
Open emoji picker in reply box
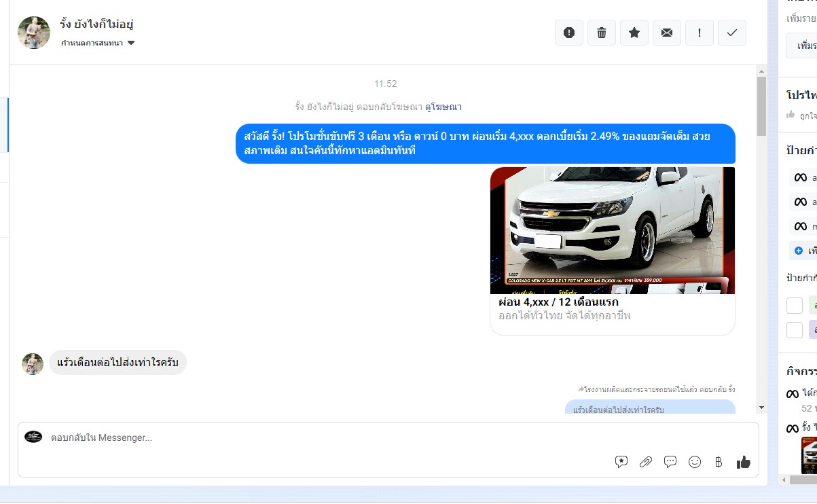click(x=695, y=462)
